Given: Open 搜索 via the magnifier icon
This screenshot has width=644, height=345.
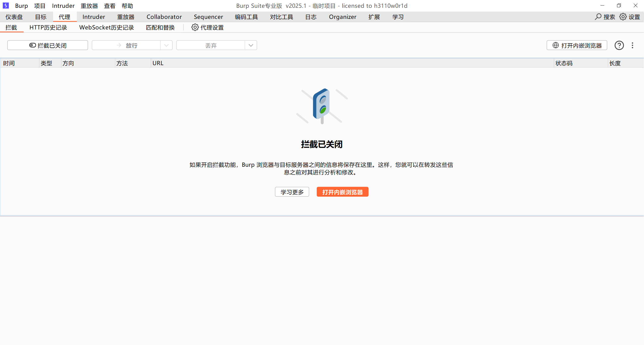Looking at the screenshot, I should tap(598, 17).
